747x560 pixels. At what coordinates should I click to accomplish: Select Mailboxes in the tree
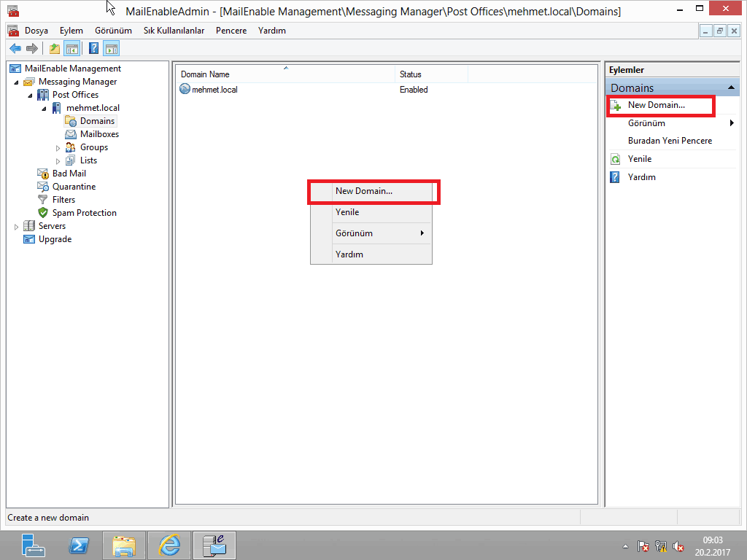[x=99, y=134]
